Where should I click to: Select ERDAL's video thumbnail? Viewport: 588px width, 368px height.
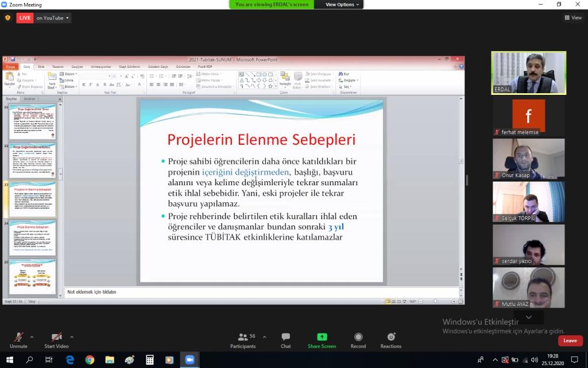point(528,72)
